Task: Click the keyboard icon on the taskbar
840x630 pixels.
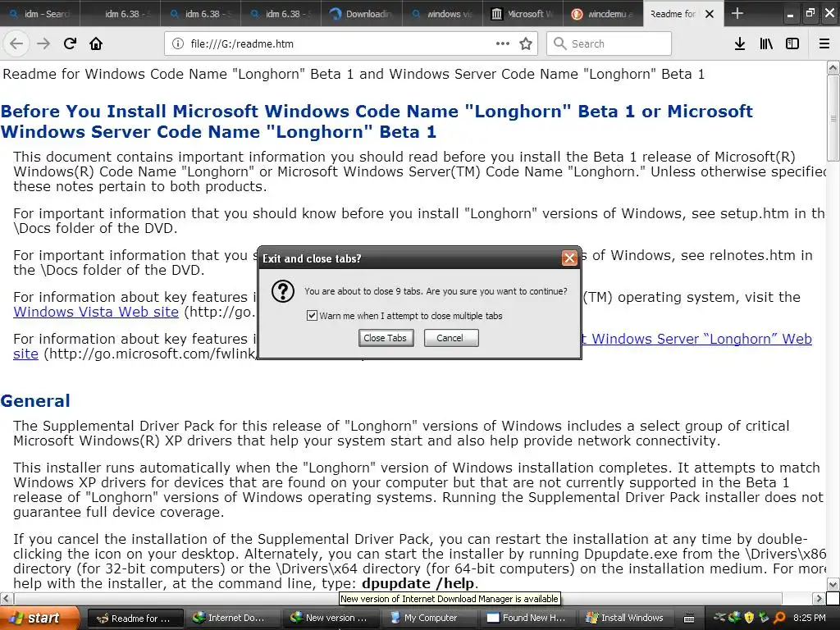Action: pyautogui.click(x=689, y=619)
